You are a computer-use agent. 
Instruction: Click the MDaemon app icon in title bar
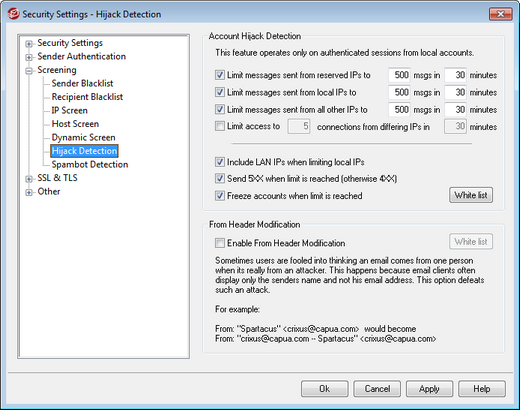(13, 14)
